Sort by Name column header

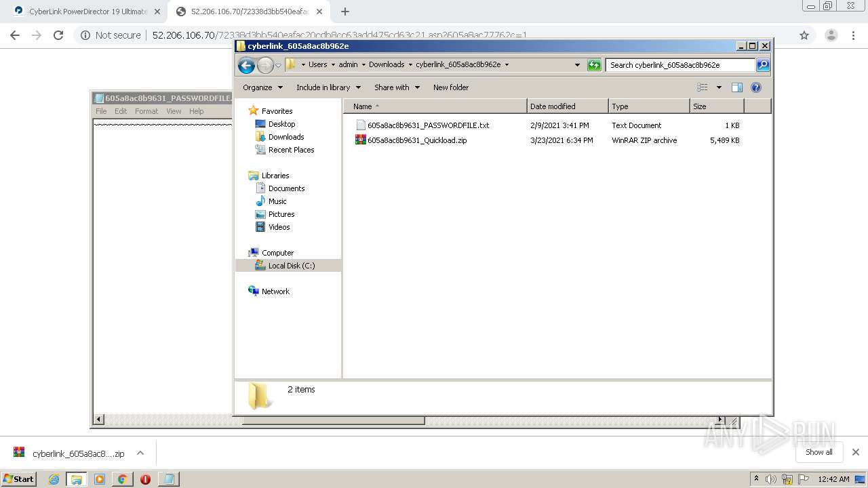coord(435,106)
